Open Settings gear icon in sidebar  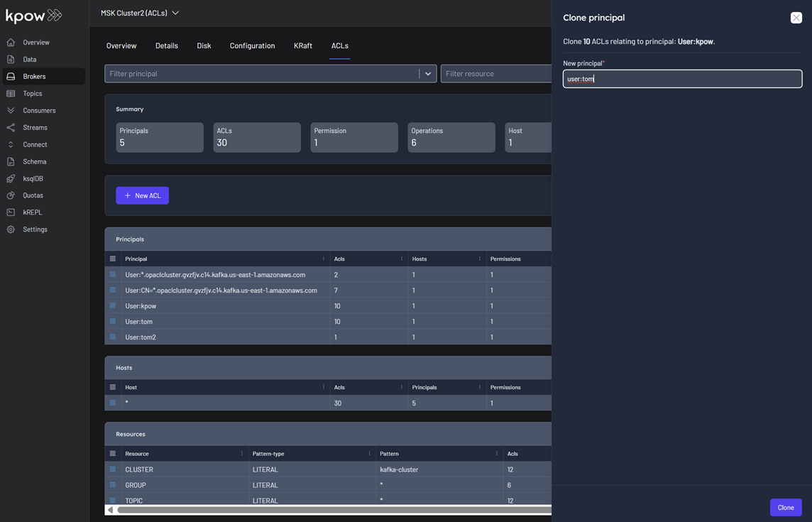(11, 229)
